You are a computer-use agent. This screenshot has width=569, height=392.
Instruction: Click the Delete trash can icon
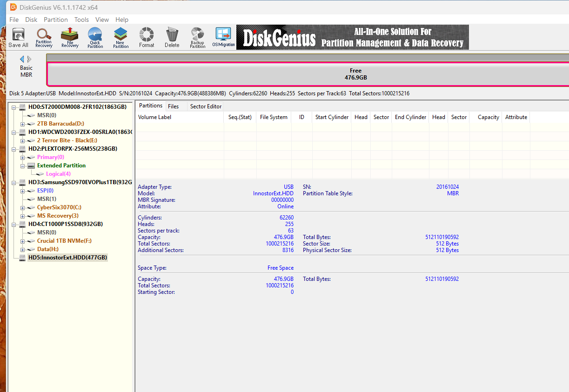[172, 37]
